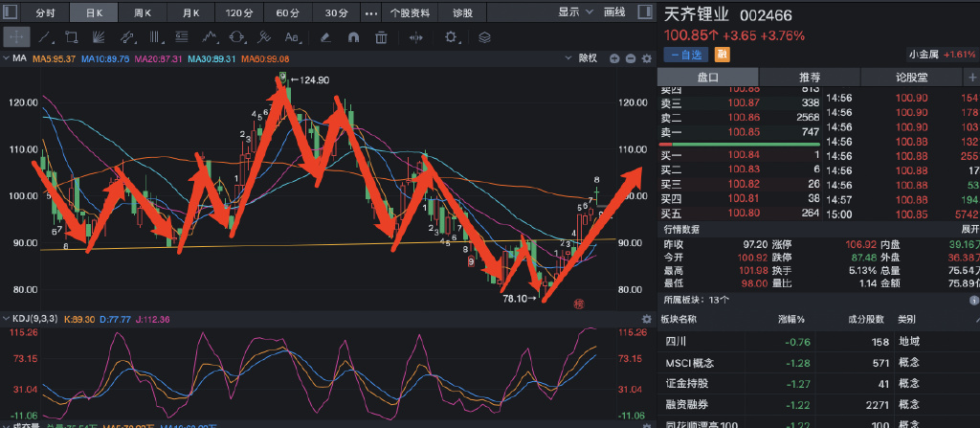
Task: Select the Aa text annotation tool
Action: (292, 37)
